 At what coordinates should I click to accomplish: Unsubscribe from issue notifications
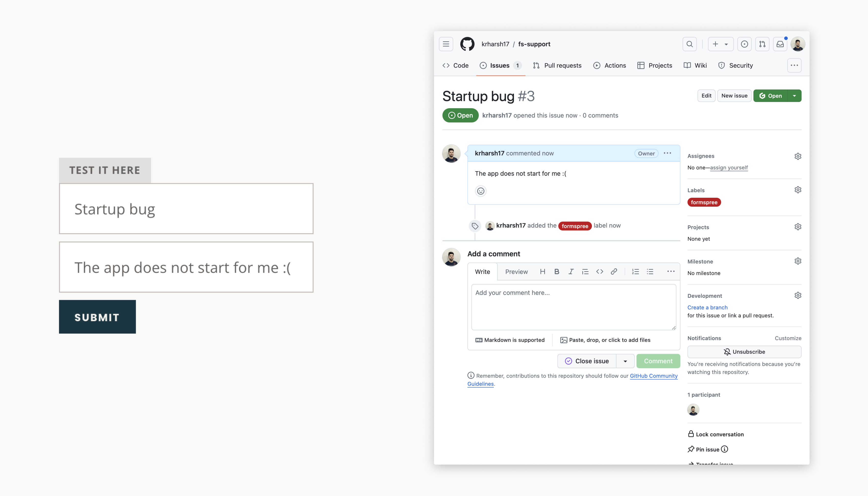coord(744,352)
